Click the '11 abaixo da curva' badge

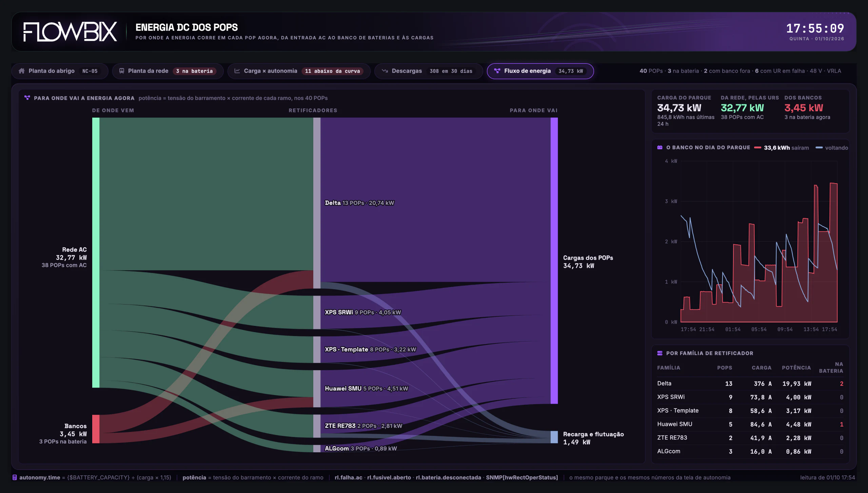tap(333, 71)
